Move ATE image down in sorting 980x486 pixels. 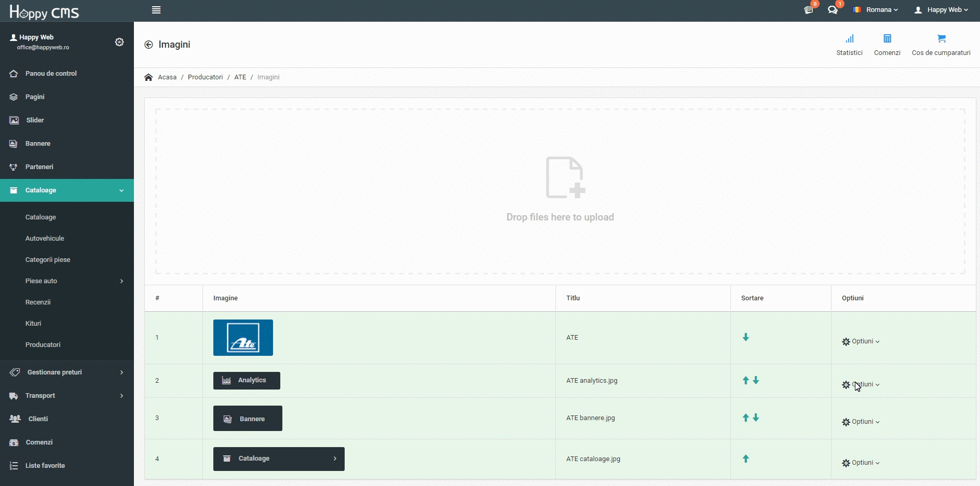pos(746,337)
